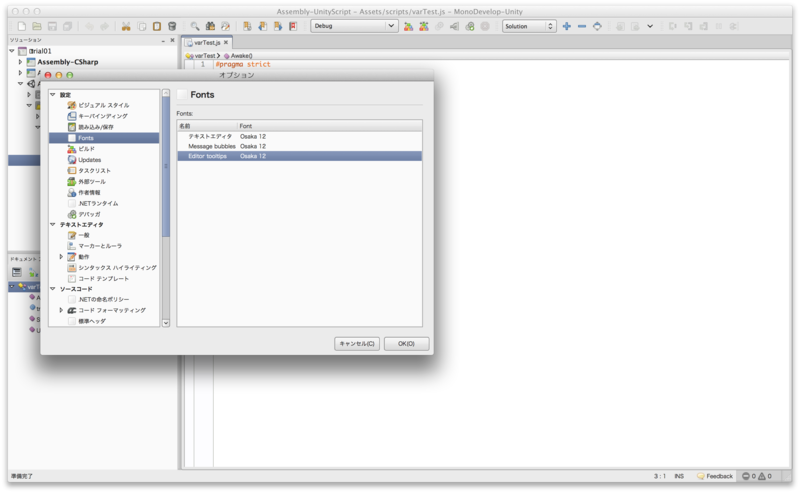Screen dimensions: 800x493
Task: Expand the 動作 node in options tree
Action: 61,257
